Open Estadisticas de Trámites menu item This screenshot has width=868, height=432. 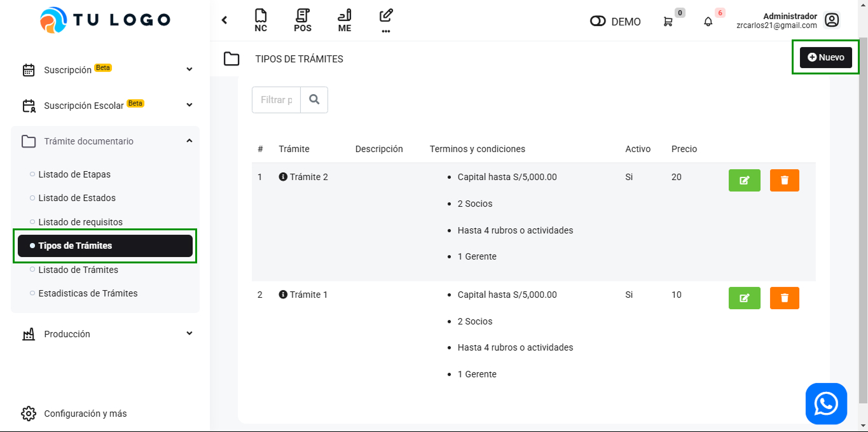88,293
